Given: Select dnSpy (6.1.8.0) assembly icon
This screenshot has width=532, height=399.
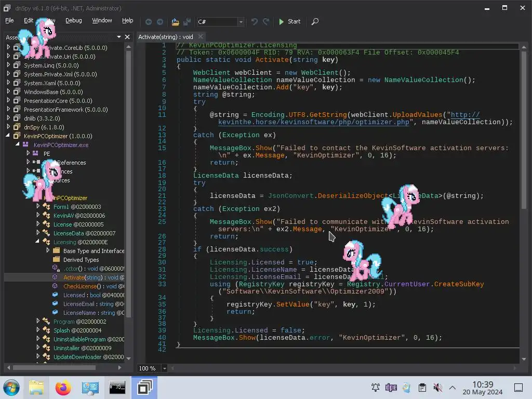Looking at the screenshot, I should point(17,127).
